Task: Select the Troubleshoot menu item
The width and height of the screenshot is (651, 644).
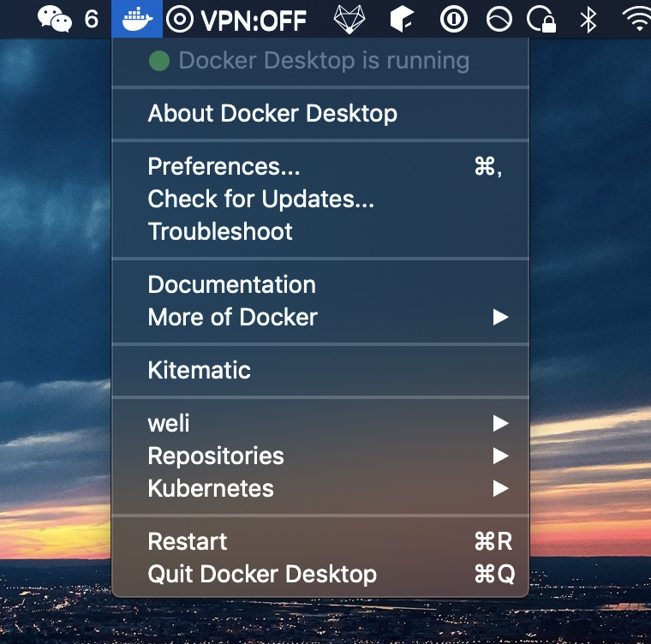Action: (320, 231)
